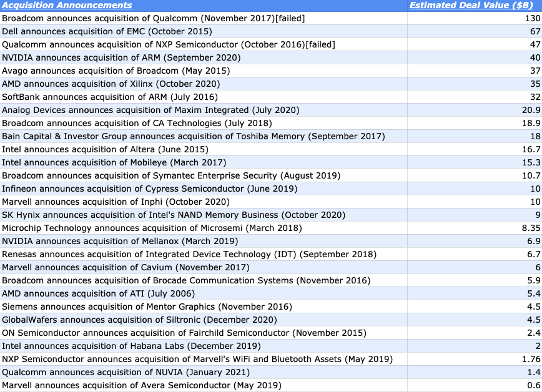
Task: Select the deal value 67
Action: 535,31
